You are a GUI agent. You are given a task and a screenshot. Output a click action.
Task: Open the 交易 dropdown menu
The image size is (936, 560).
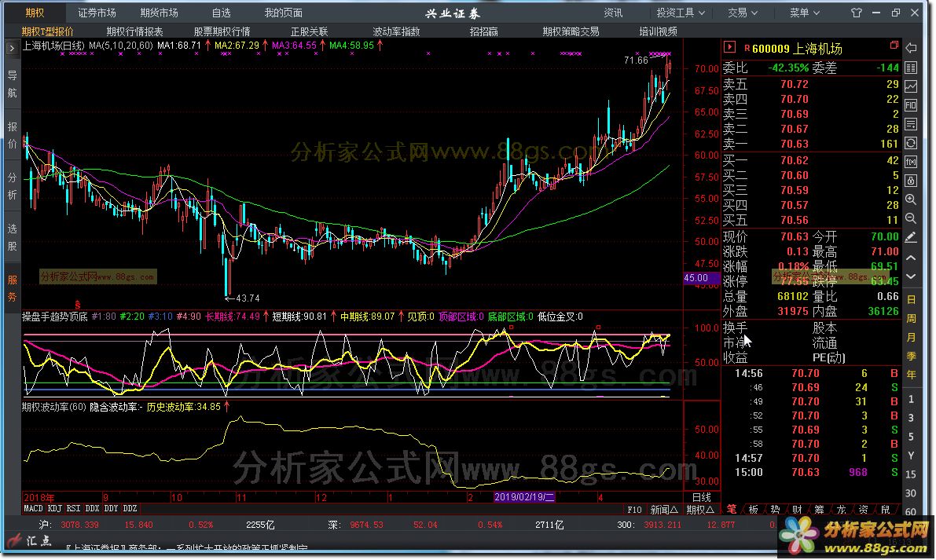(742, 13)
